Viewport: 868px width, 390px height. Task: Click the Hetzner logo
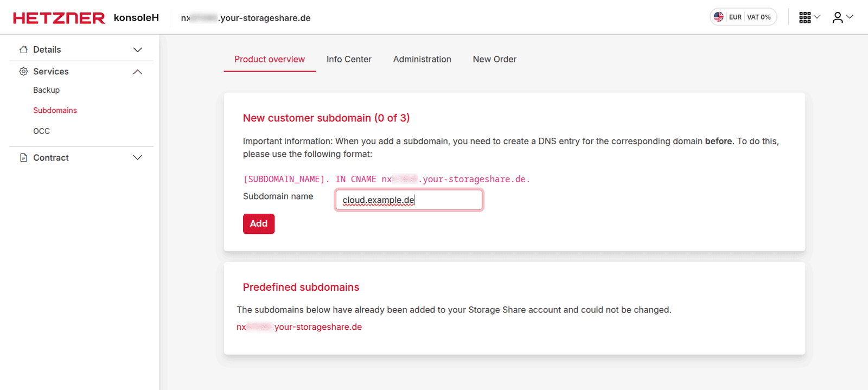coord(59,18)
